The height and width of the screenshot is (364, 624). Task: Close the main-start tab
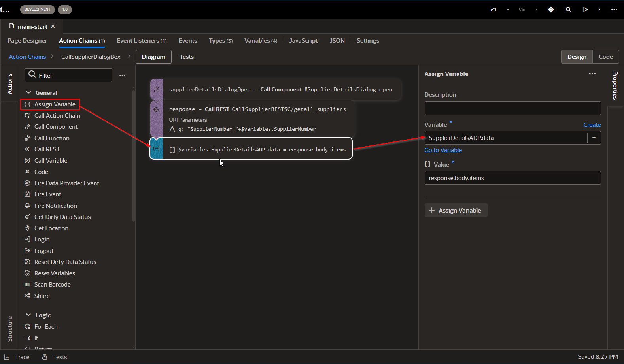(x=53, y=26)
